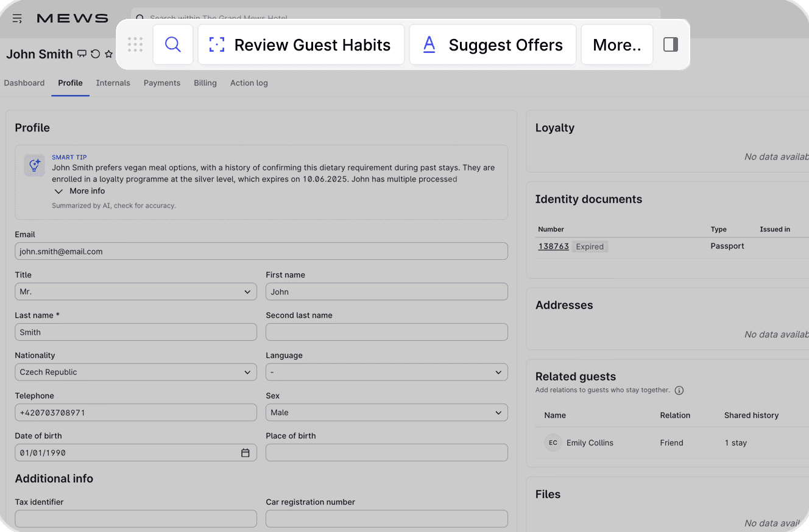
Task: Open the calendar picker in Date of birth
Action: pos(246,453)
